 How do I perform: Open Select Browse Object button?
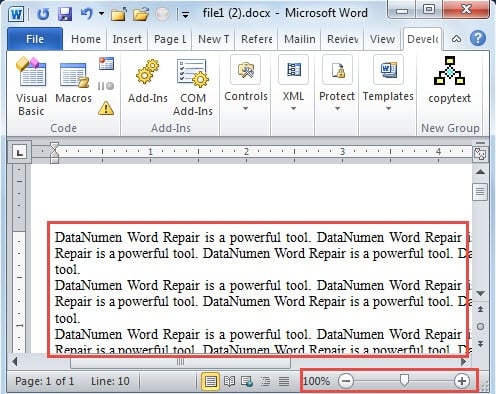pyautogui.click(x=480, y=327)
